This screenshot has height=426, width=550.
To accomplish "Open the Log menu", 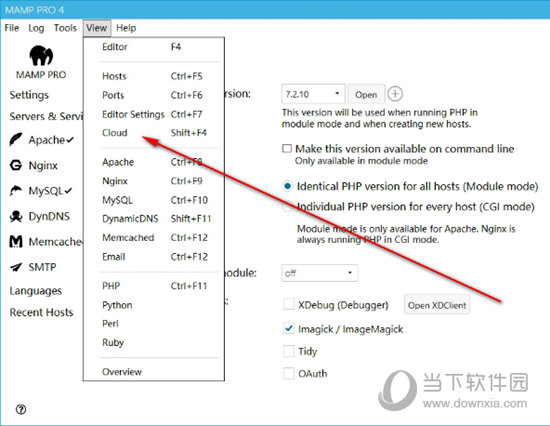I will click(36, 28).
